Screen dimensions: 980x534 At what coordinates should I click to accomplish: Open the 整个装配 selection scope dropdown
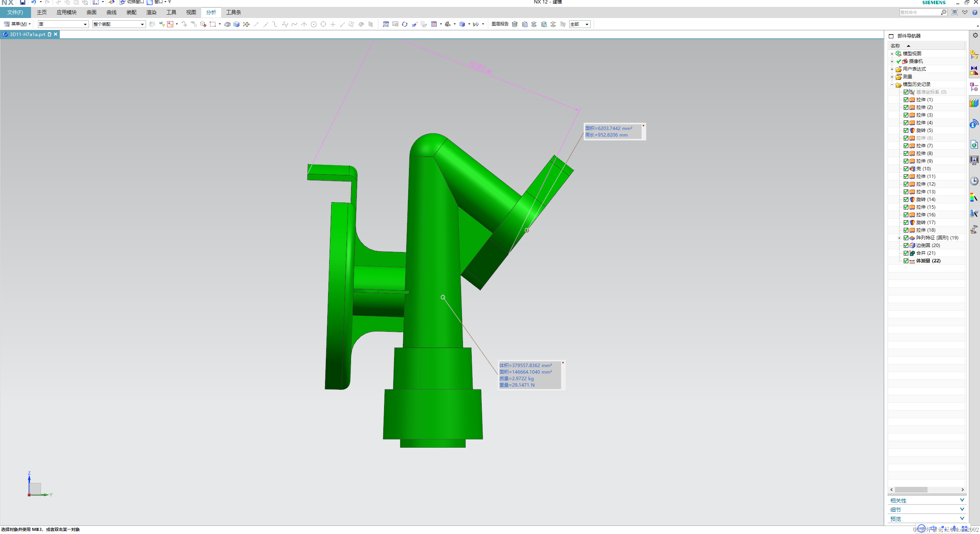pos(119,24)
